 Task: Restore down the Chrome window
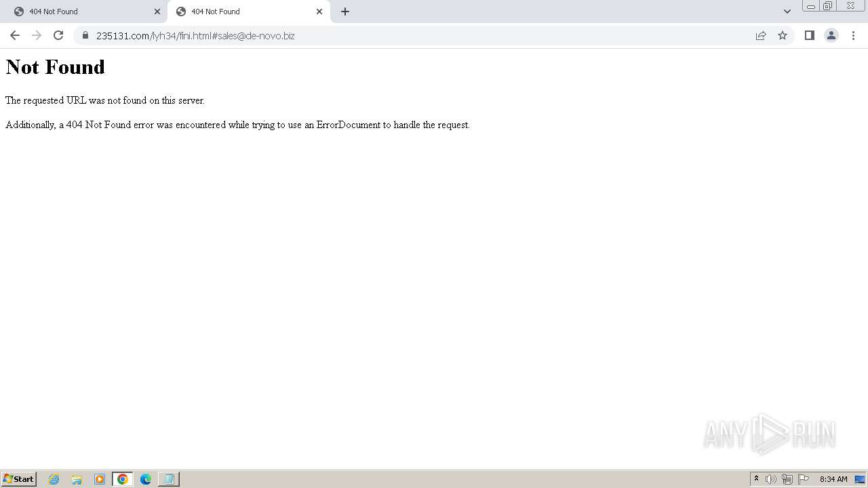(827, 6)
